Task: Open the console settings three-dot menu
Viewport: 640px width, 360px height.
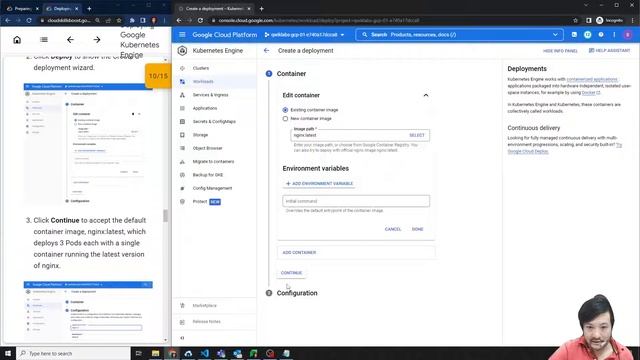Action: 614,35
